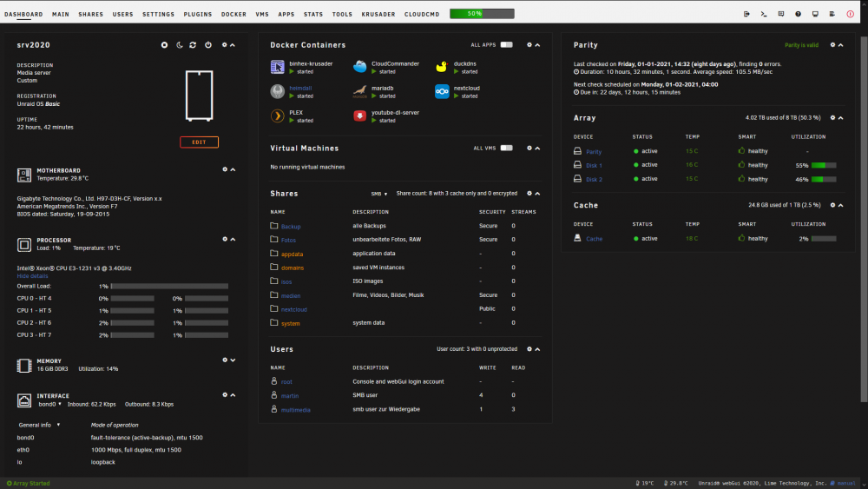Viewport: 868px width, 489px height.
Task: Click Disk 1 utilization bar at 55%
Action: [x=824, y=165]
